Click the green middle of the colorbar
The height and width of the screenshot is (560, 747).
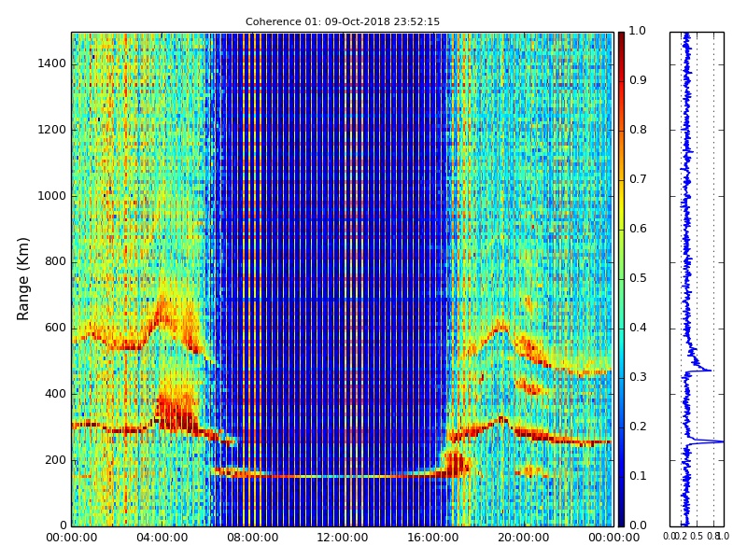click(621, 279)
